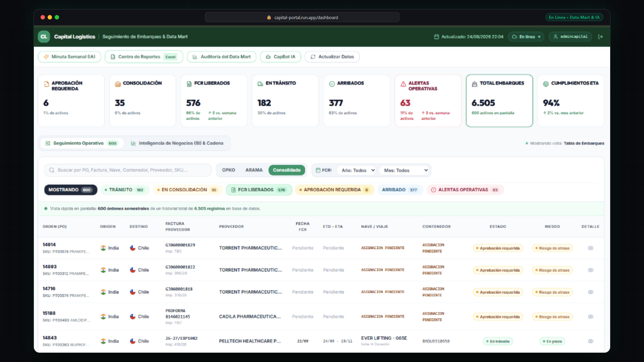Click the India flag in row 14914
Image resolution: width=644 pixels, height=362 pixels.
pyautogui.click(x=103, y=248)
